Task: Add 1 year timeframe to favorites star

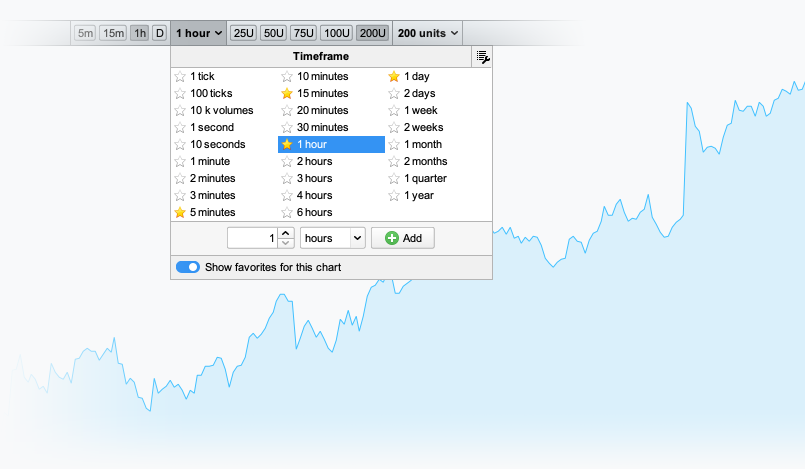Action: click(394, 195)
